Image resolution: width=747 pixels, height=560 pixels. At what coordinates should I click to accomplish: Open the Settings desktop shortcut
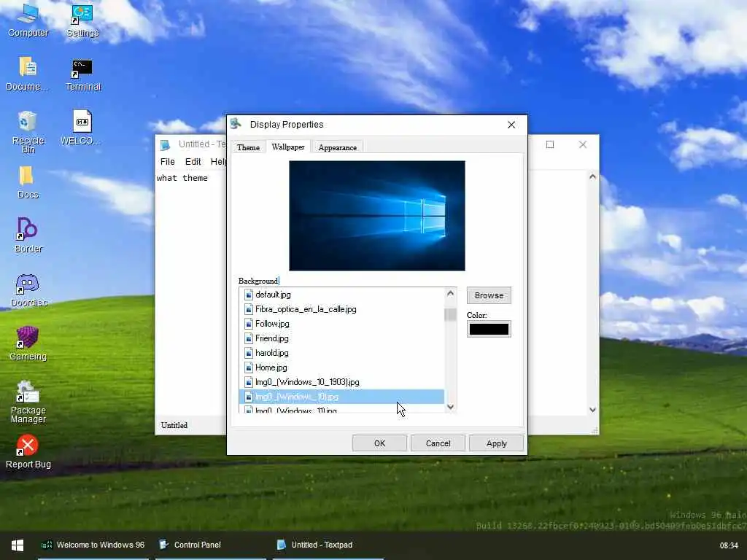tap(82, 20)
